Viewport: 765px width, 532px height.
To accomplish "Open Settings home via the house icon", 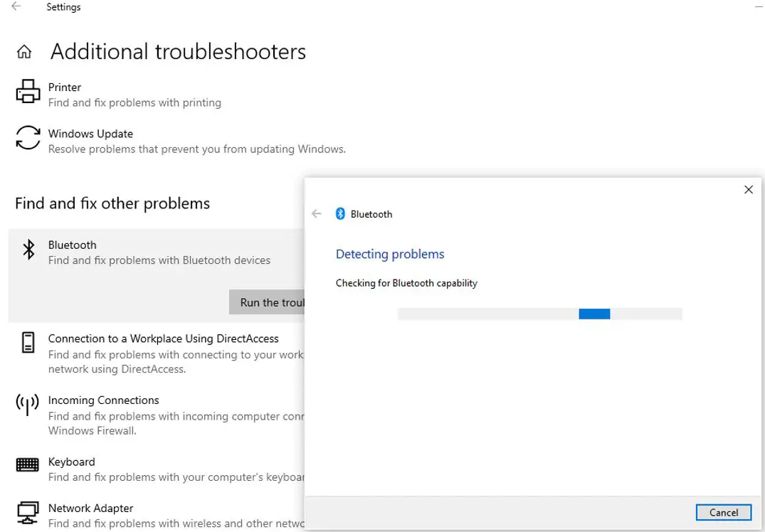I will point(24,52).
